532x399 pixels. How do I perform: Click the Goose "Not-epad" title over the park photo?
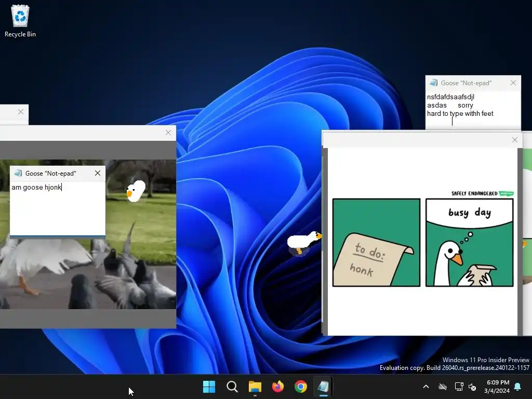tap(50, 174)
